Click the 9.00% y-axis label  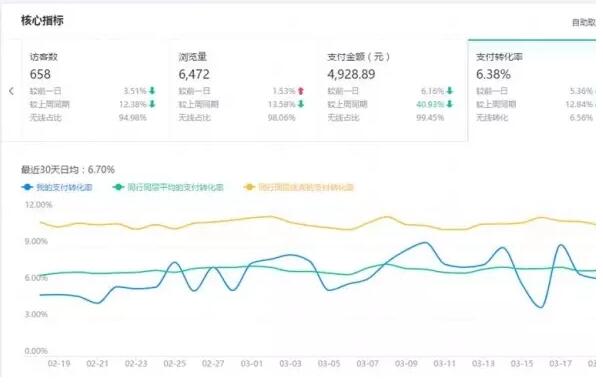click(x=36, y=241)
